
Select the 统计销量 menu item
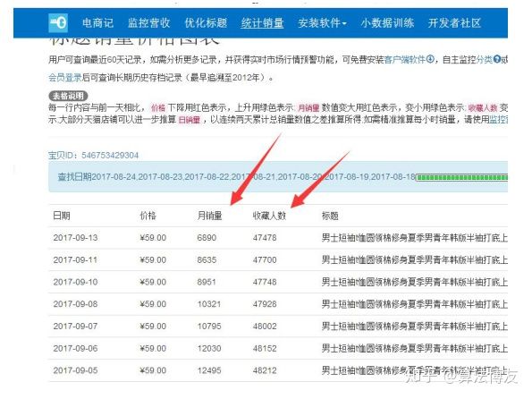click(262, 23)
